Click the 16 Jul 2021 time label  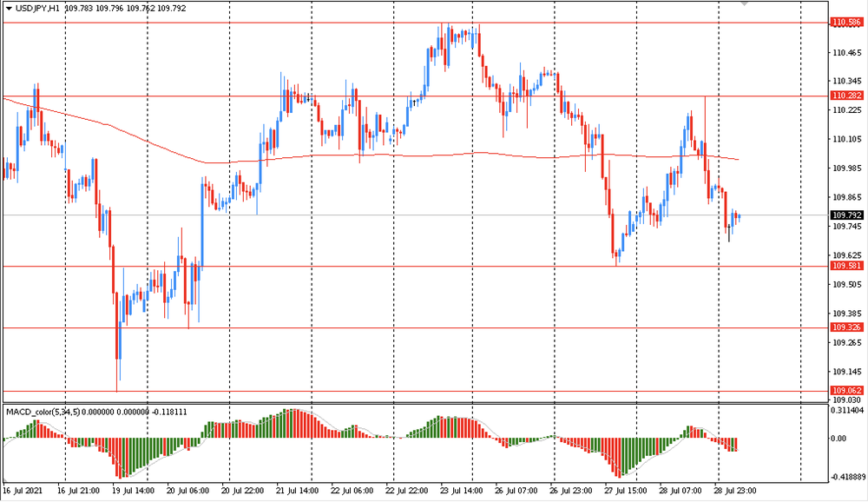23,491
